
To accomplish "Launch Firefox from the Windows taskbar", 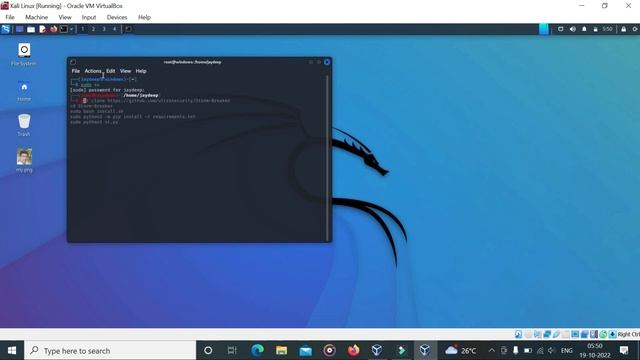I will 354,350.
